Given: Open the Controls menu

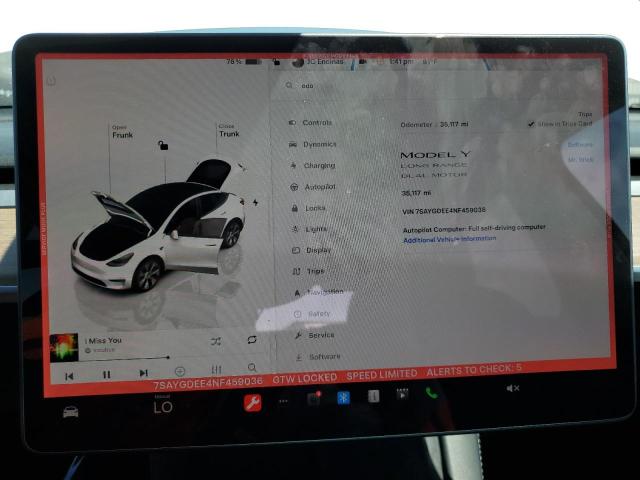Looking at the screenshot, I should [310, 122].
